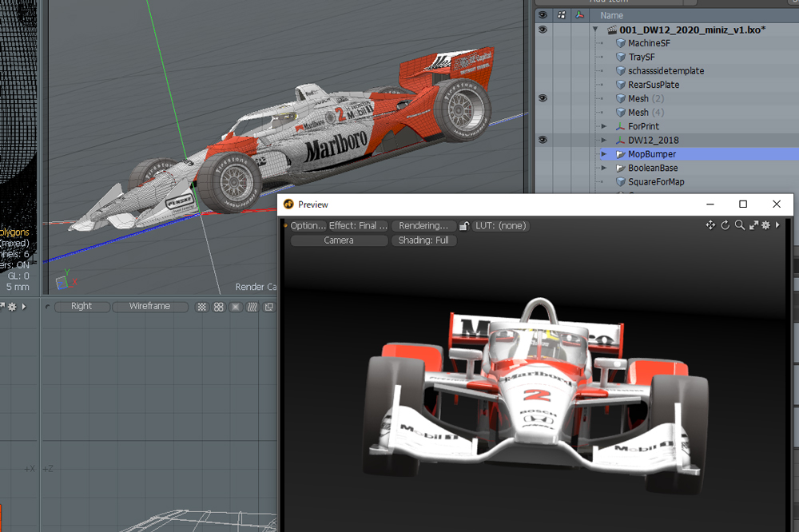
Task: Click the mesh cube icon beside MachineSF
Action: pos(621,43)
